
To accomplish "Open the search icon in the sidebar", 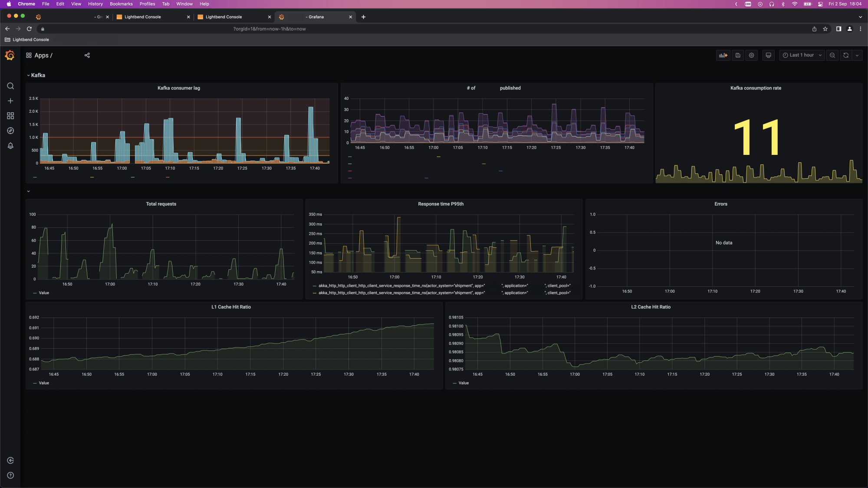I will point(10,86).
